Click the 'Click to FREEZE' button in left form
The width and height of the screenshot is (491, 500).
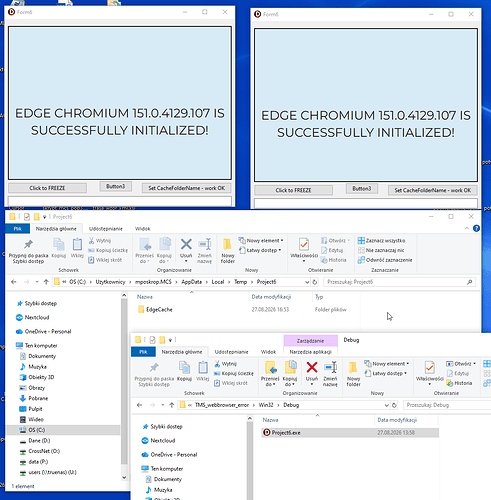tap(47, 188)
